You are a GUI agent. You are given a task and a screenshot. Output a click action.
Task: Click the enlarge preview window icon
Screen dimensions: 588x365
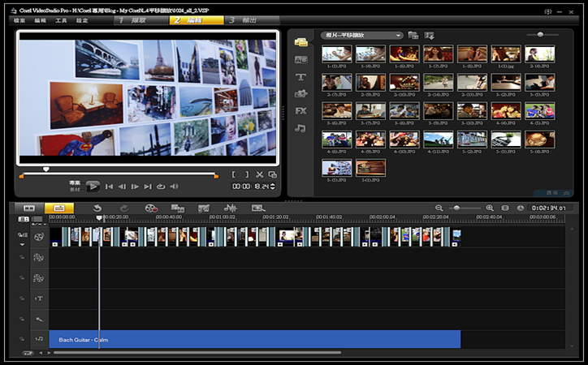click(x=273, y=174)
